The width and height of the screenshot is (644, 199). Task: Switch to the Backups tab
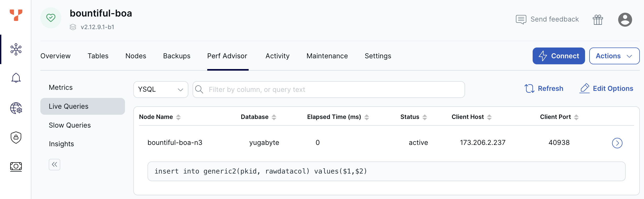coord(177,56)
